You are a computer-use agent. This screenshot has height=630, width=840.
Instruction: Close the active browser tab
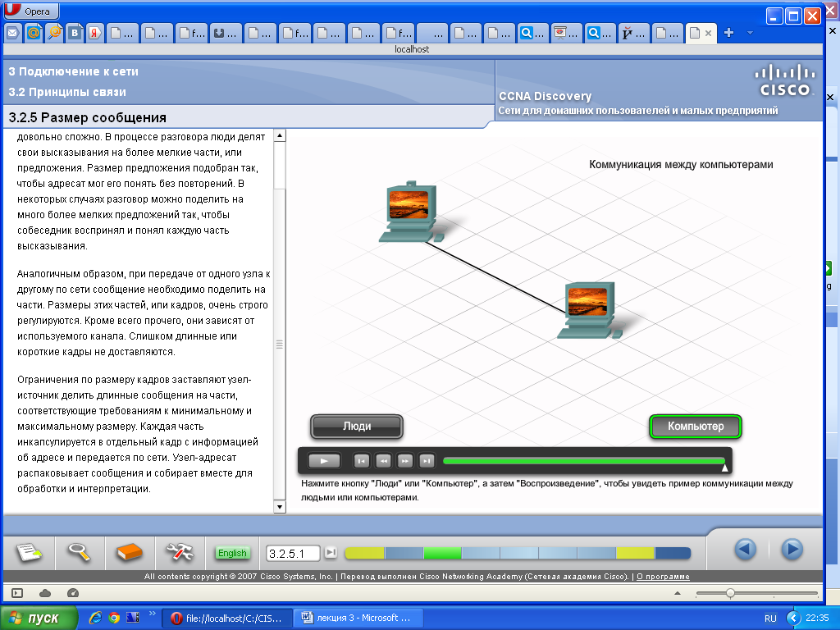point(708,33)
